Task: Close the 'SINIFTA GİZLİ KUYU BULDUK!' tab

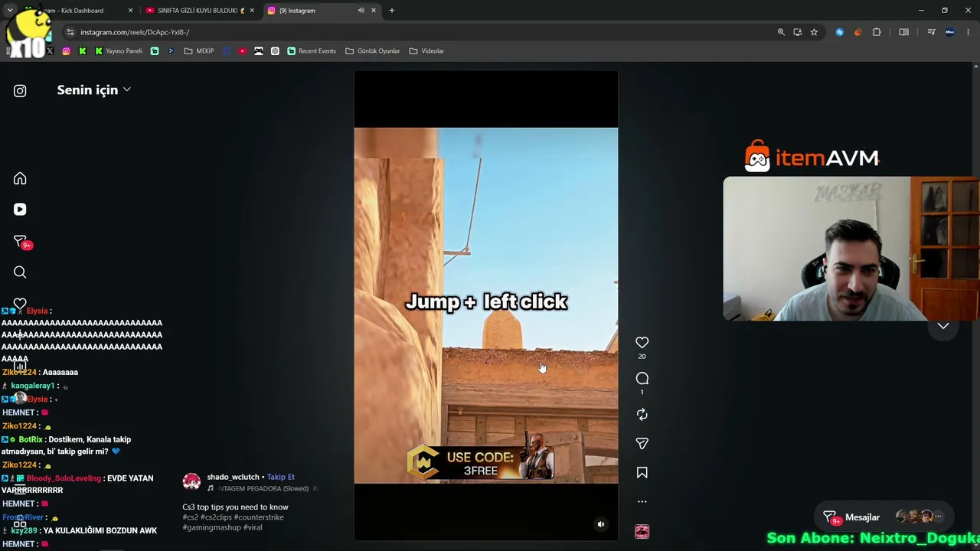Action: [x=252, y=11]
